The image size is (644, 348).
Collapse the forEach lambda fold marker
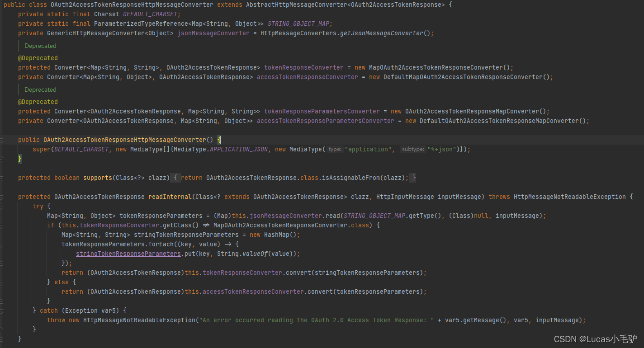coord(2,245)
